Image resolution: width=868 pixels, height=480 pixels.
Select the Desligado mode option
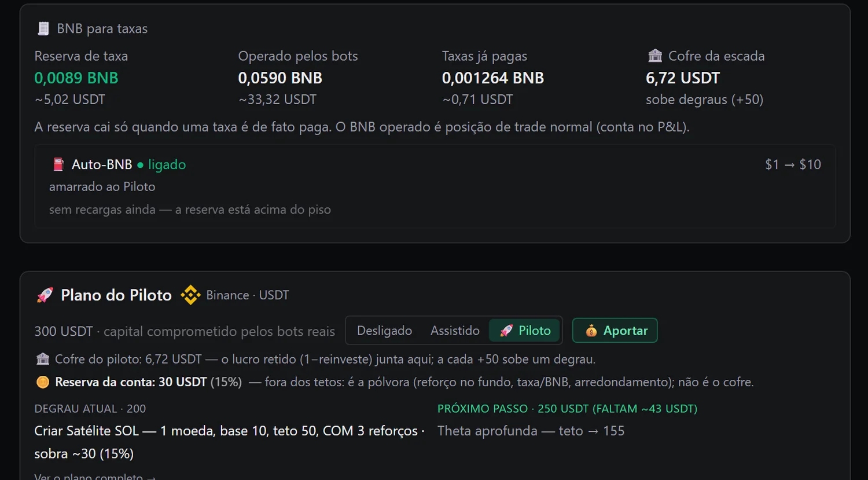click(x=384, y=331)
